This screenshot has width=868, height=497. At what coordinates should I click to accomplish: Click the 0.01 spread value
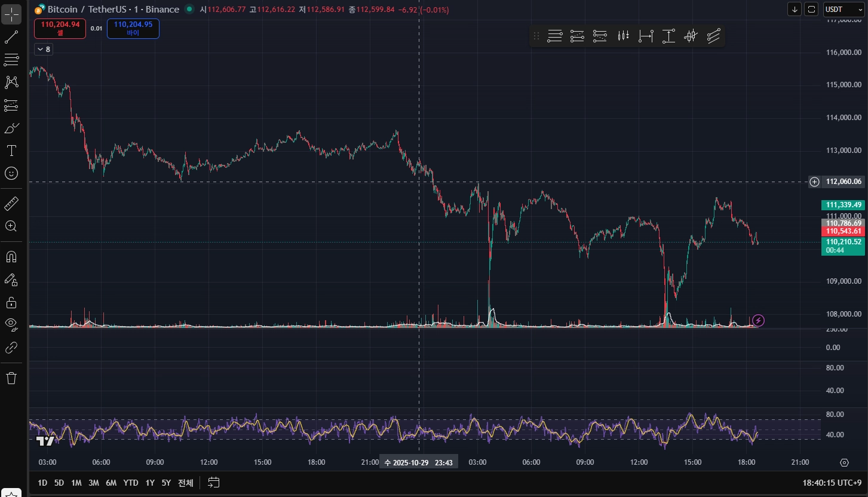[96, 28]
